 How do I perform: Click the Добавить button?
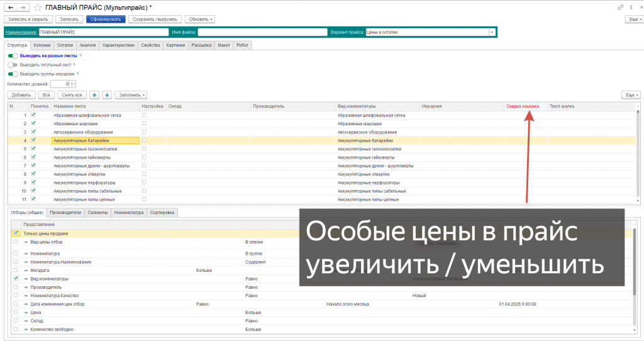pos(21,95)
